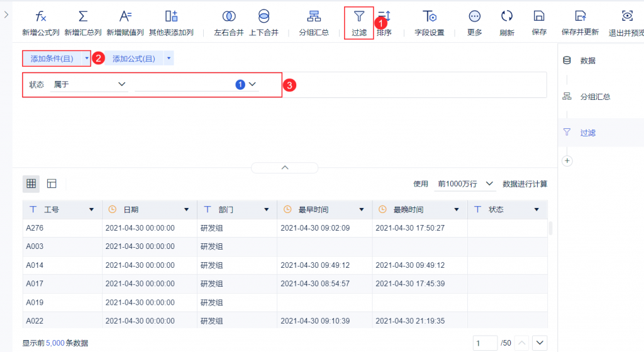Select cell A017
This screenshot has width=644, height=352.
(62, 284)
